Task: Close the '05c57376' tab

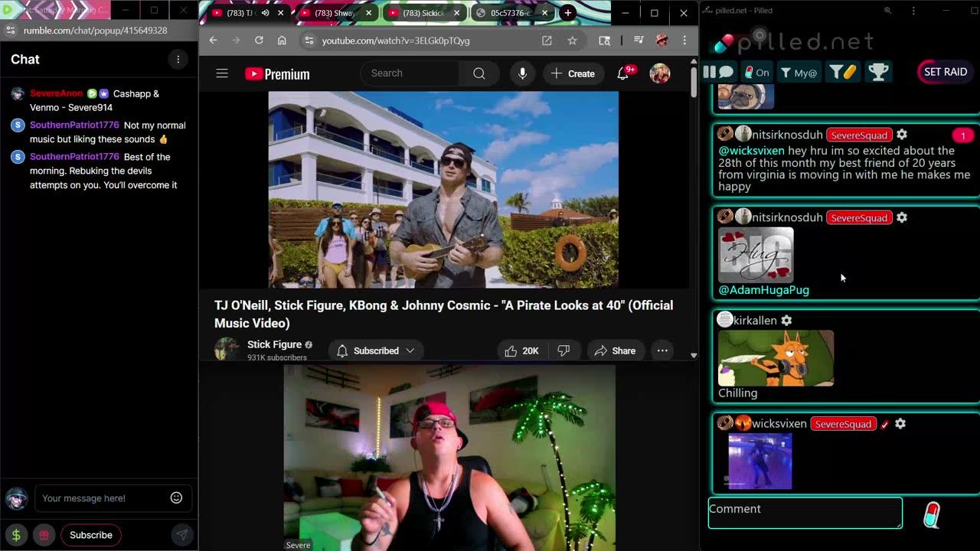Action: tap(544, 13)
